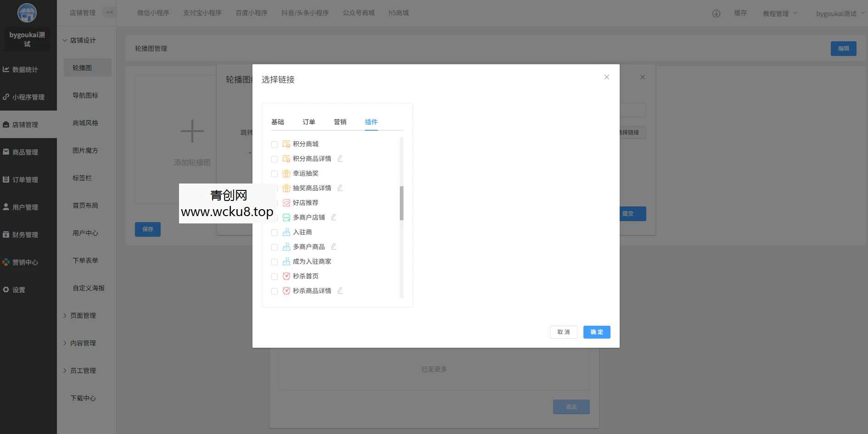The height and width of the screenshot is (434, 868).
Task: Open the 营销中心 section icon
Action: click(x=6, y=262)
